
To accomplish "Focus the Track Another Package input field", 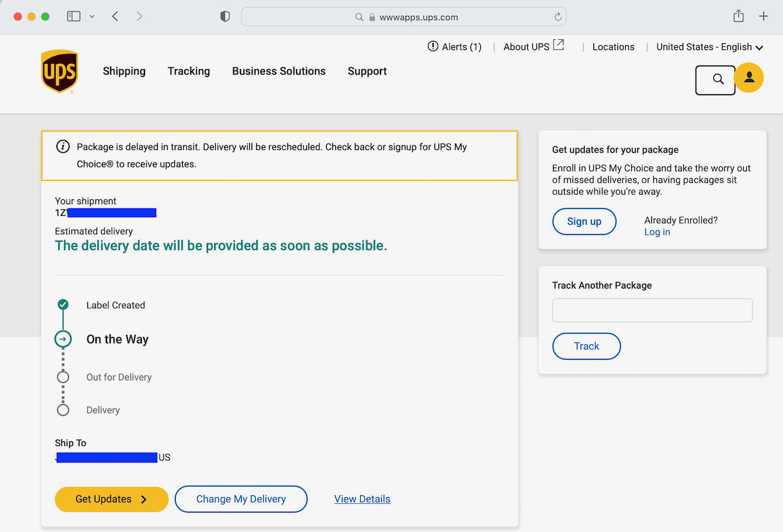I will [652, 310].
